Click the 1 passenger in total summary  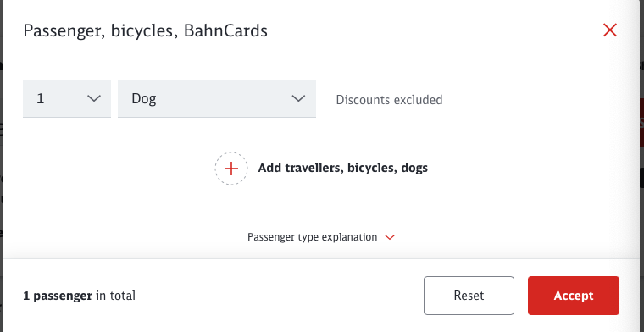80,296
